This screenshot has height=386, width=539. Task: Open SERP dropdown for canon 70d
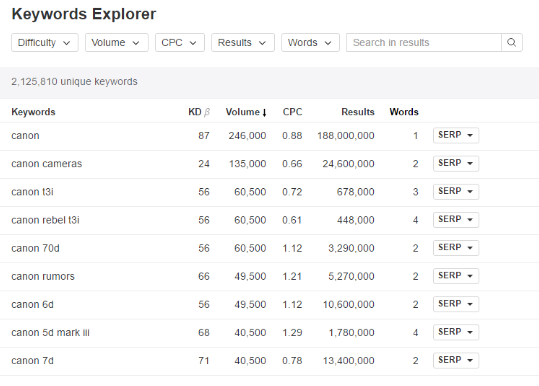[456, 248]
